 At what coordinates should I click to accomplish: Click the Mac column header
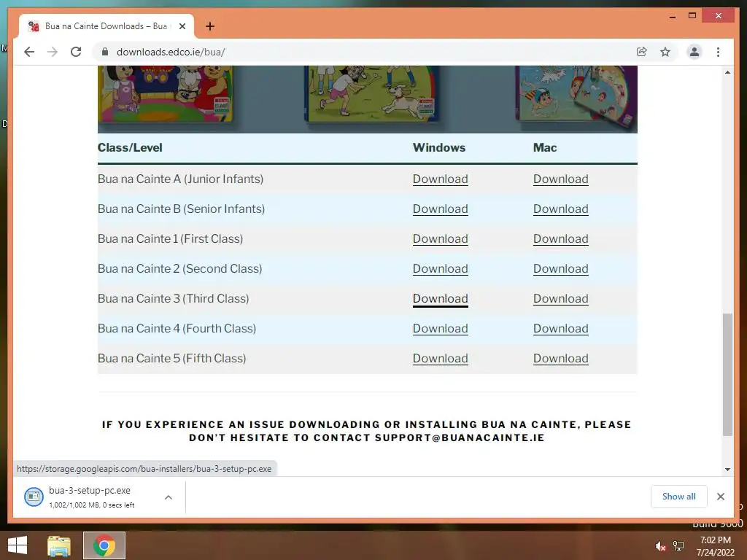click(545, 147)
